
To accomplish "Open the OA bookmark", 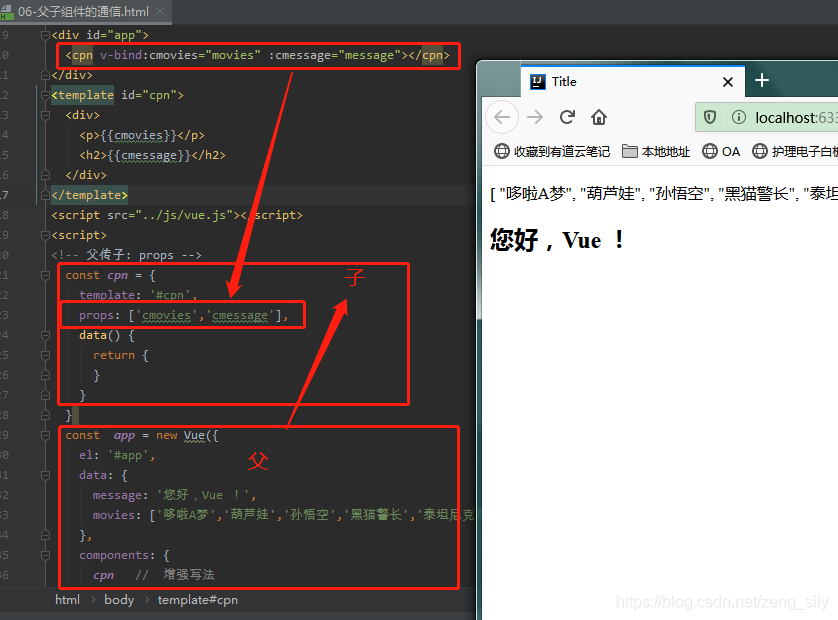I will click(x=721, y=152).
